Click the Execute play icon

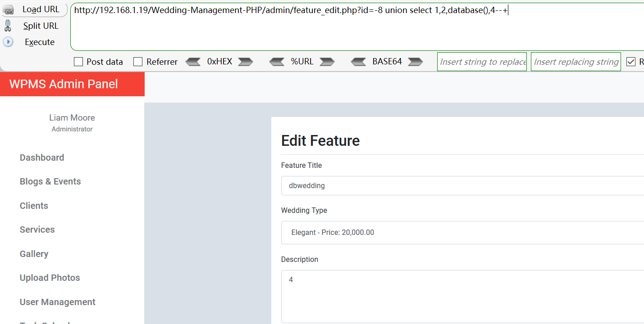[x=8, y=42]
